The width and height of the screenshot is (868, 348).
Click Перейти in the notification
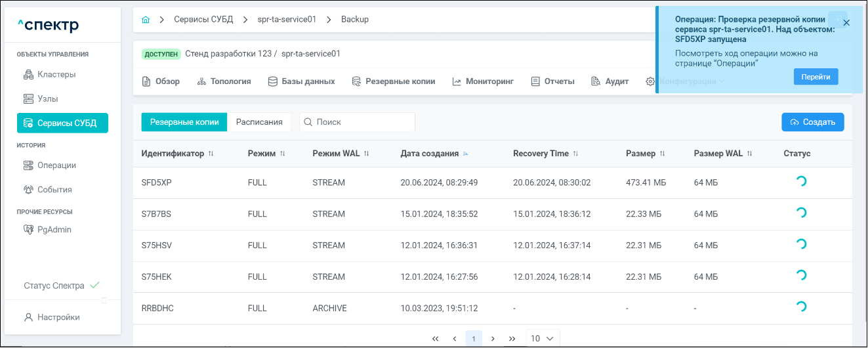pyautogui.click(x=816, y=77)
